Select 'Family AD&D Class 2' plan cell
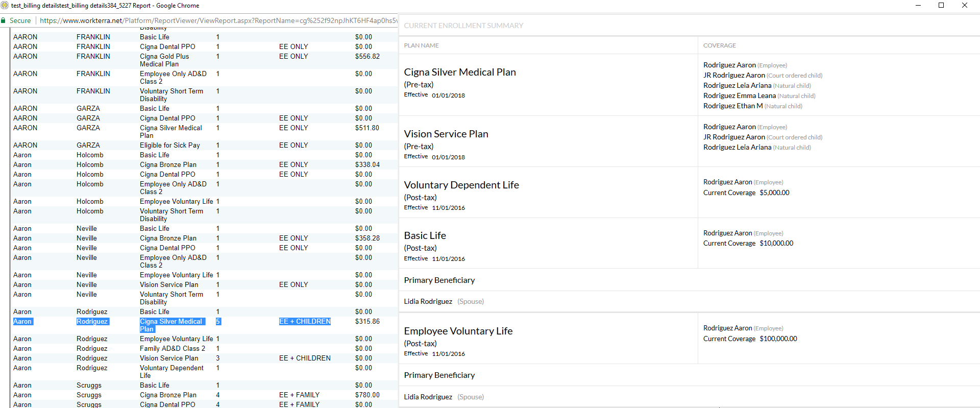The height and width of the screenshot is (408, 980). click(x=173, y=348)
